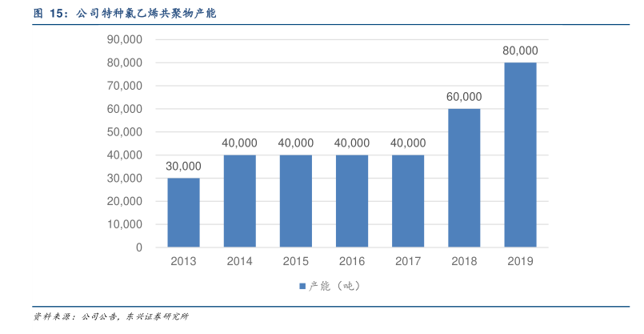Click the y-axis label 90,000
The width and height of the screenshot is (644, 334).
(125, 39)
